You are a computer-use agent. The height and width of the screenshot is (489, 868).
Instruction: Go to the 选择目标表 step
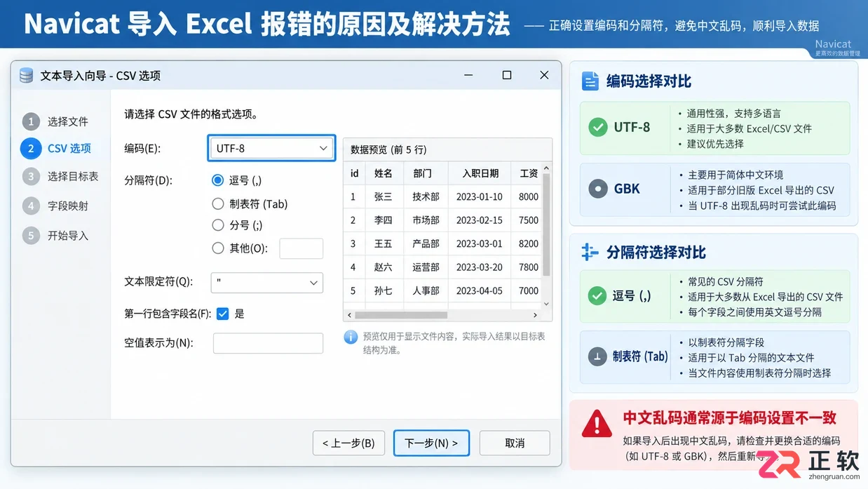73,176
